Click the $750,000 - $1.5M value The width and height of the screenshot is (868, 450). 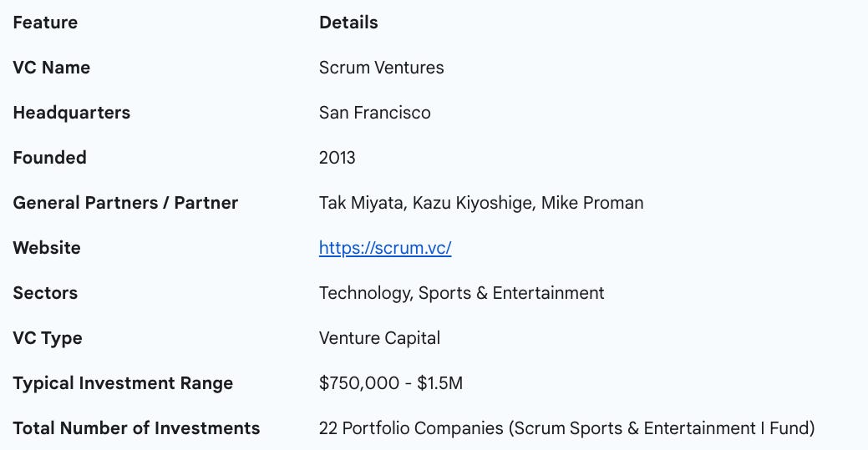(x=390, y=383)
